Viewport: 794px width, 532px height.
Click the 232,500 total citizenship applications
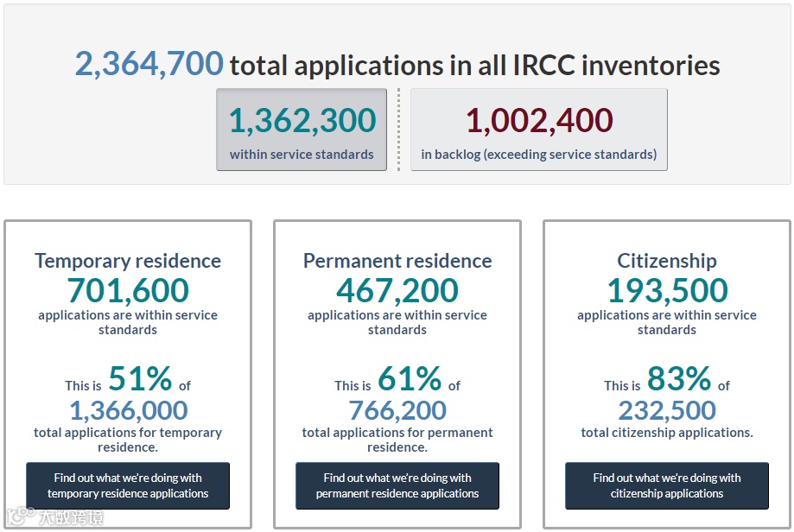click(x=667, y=410)
